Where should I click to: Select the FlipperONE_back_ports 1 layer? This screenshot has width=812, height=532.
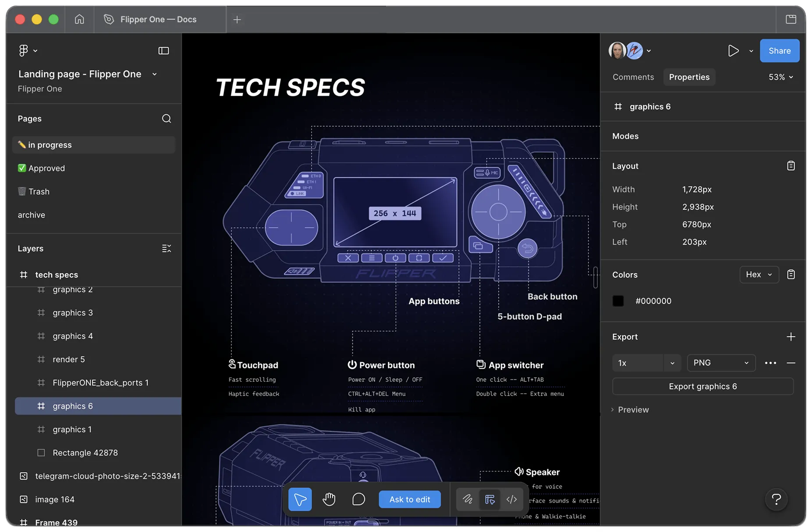pyautogui.click(x=98, y=383)
